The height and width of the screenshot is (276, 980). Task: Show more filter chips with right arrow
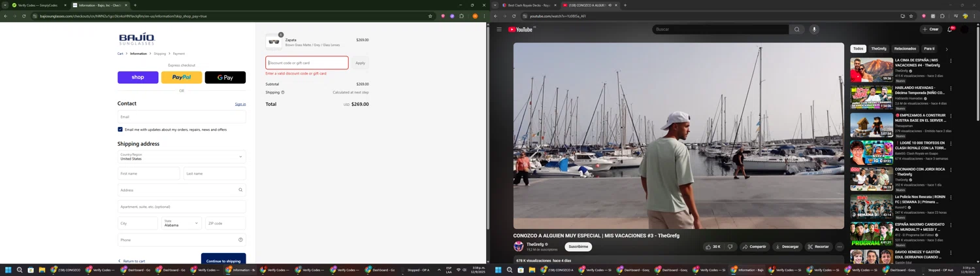click(947, 49)
